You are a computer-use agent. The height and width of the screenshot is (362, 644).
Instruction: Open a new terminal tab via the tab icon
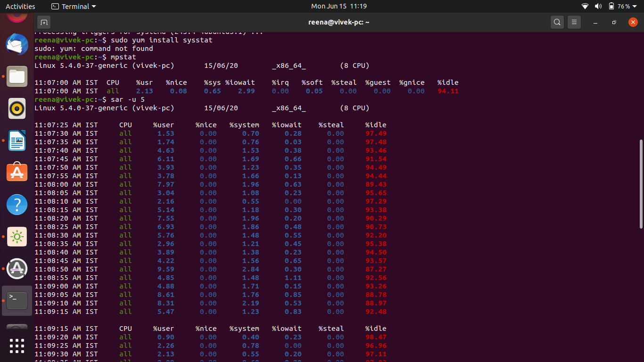pyautogui.click(x=44, y=22)
